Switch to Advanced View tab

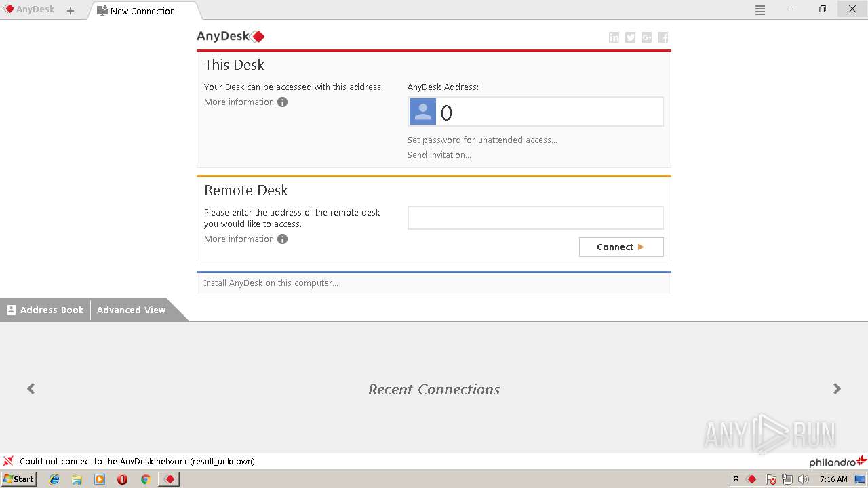[131, 310]
